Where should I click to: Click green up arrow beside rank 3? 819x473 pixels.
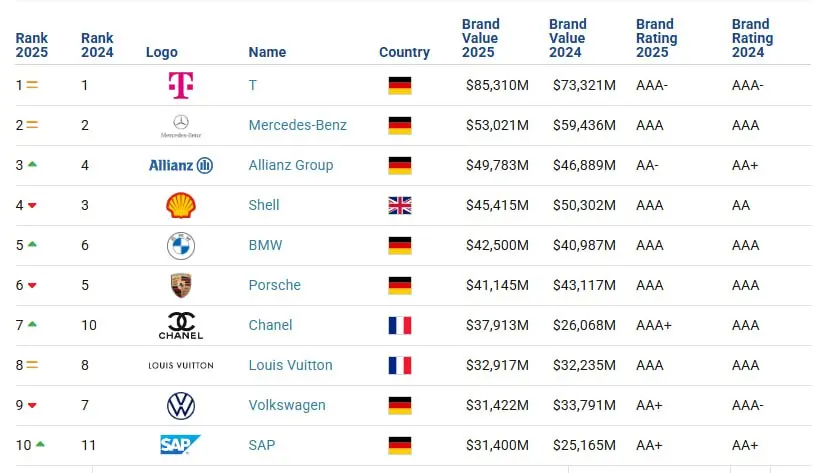(33, 165)
